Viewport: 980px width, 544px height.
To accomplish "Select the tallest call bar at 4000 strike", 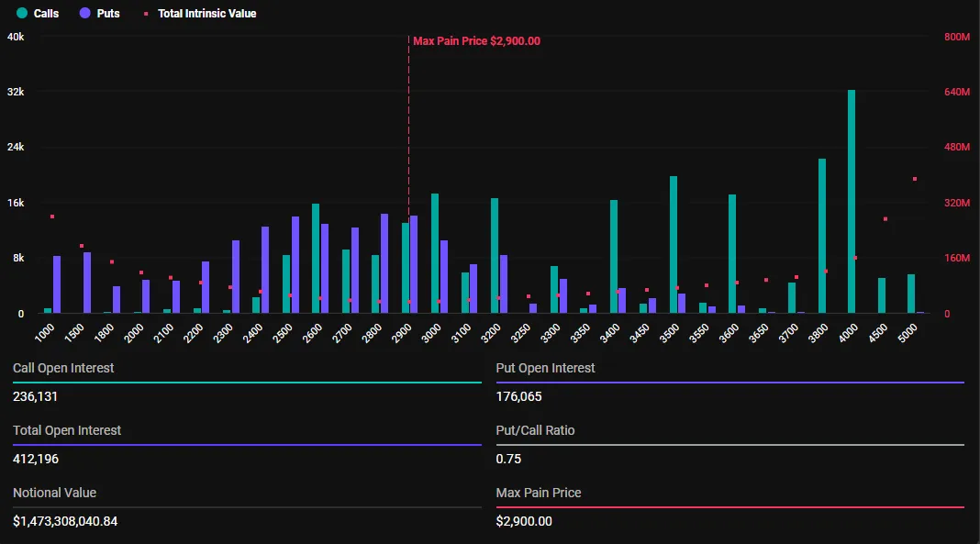I will click(852, 201).
